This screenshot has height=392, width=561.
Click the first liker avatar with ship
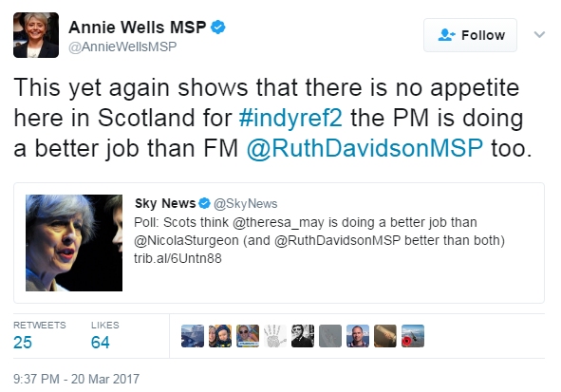(x=193, y=336)
